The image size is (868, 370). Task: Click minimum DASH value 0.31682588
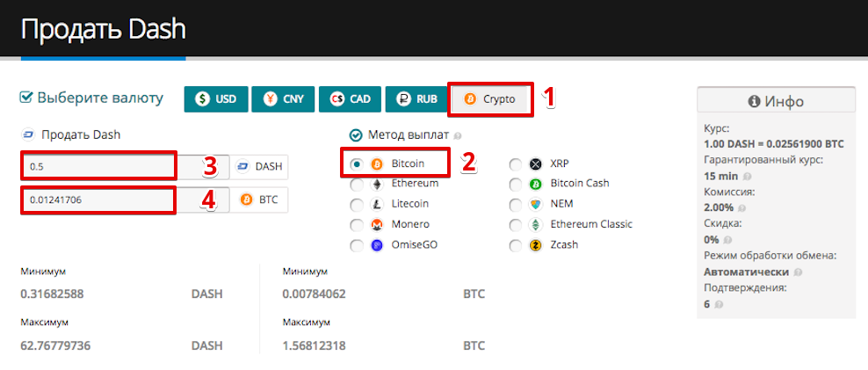click(x=52, y=294)
